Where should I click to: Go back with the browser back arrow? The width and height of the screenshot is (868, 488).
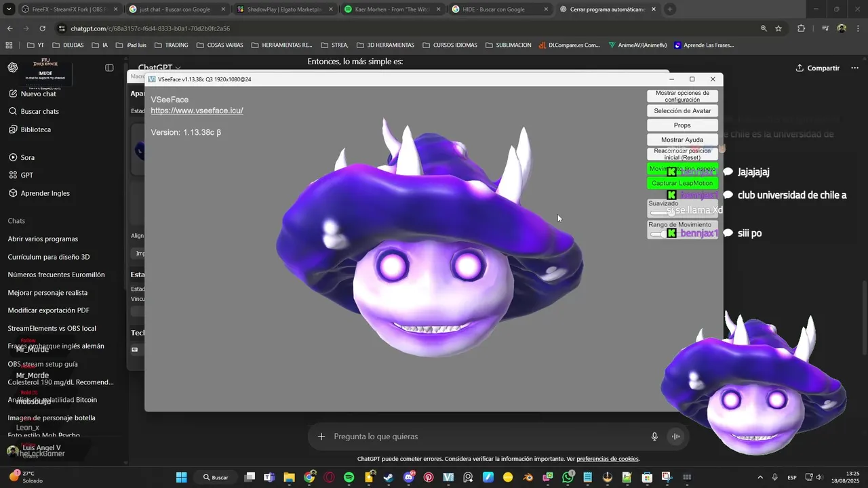click(x=9, y=28)
